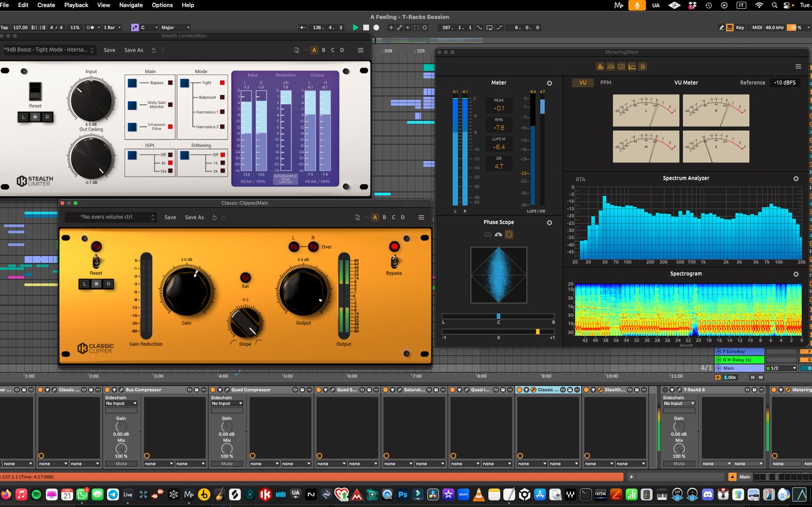This screenshot has height=507, width=812.
Task: Undo last change in Stealth Limiter toolbar
Action: (x=154, y=50)
